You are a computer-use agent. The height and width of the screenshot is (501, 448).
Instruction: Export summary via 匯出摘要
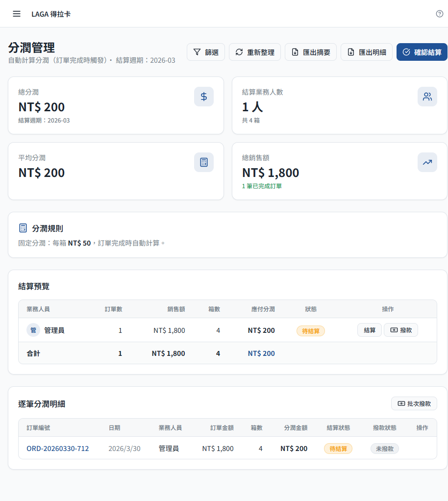pyautogui.click(x=311, y=52)
